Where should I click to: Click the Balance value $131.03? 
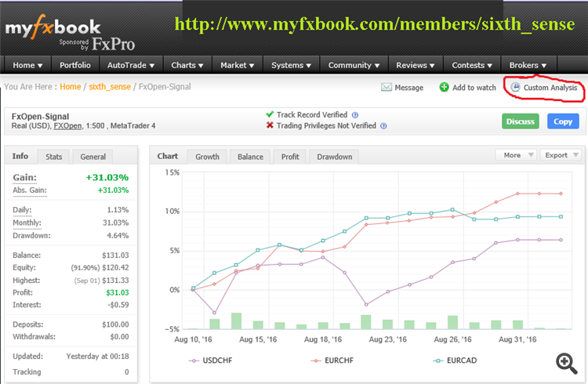pyautogui.click(x=115, y=255)
